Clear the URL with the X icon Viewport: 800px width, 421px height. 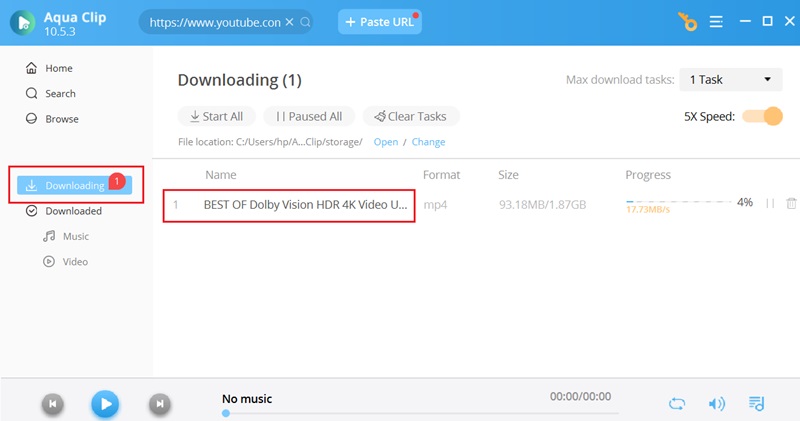[289, 22]
